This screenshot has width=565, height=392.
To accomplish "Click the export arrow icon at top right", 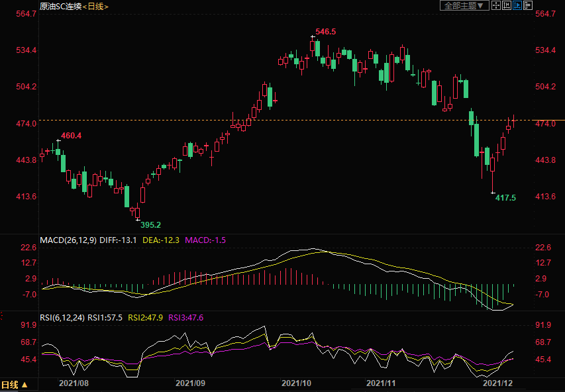I will click(528, 5).
